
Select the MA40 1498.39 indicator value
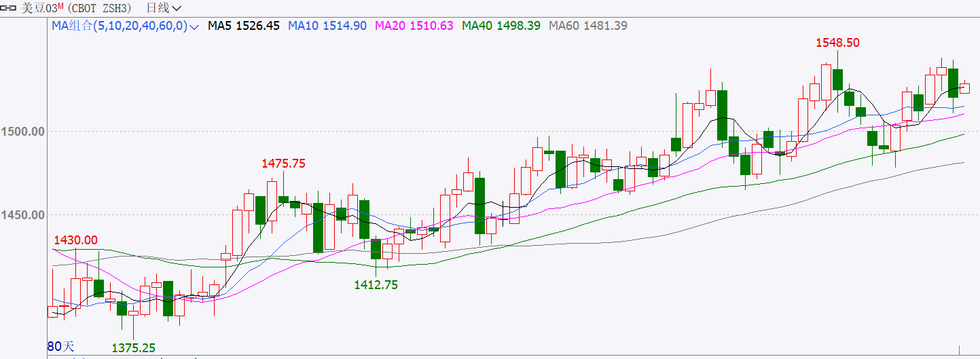point(501,26)
